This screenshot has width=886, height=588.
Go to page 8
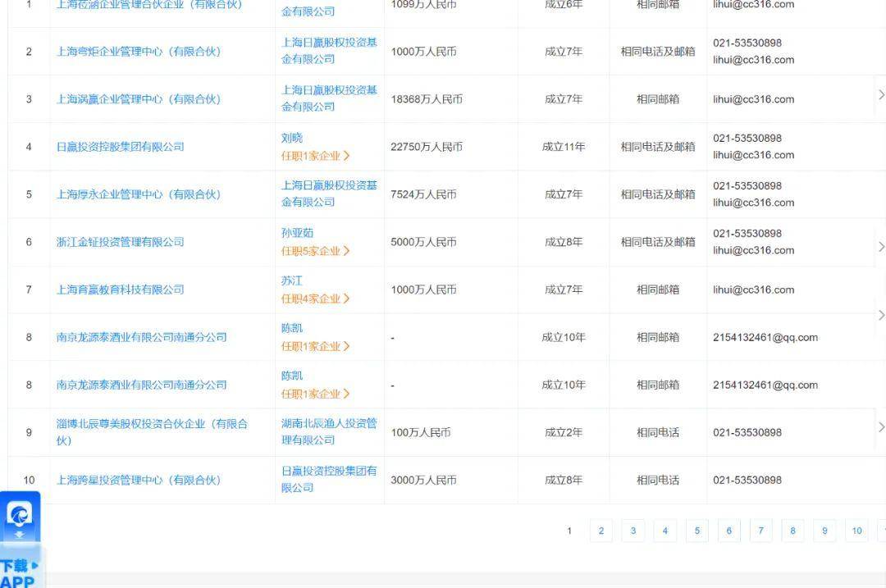coord(792,531)
